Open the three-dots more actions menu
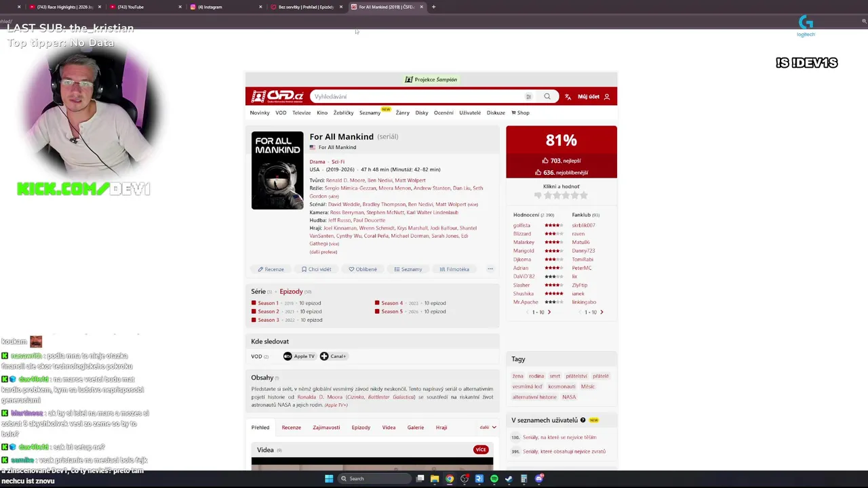The width and height of the screenshot is (868, 488). point(490,269)
